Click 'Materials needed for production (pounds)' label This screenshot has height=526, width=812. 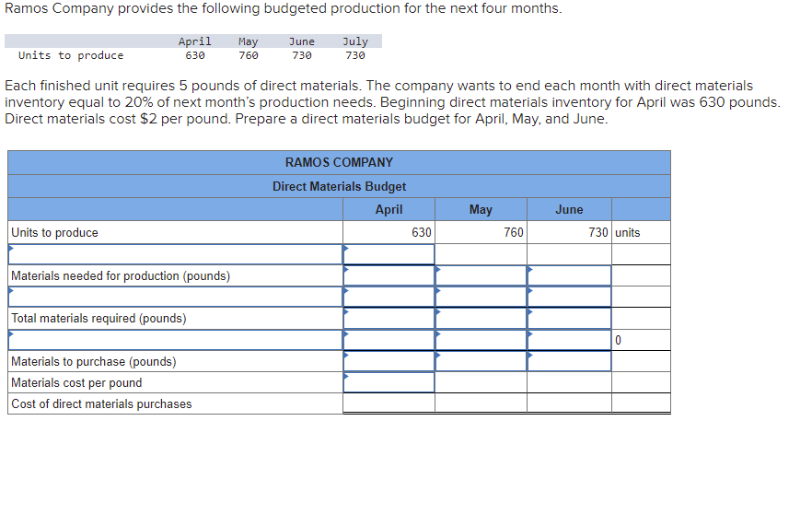(121, 275)
